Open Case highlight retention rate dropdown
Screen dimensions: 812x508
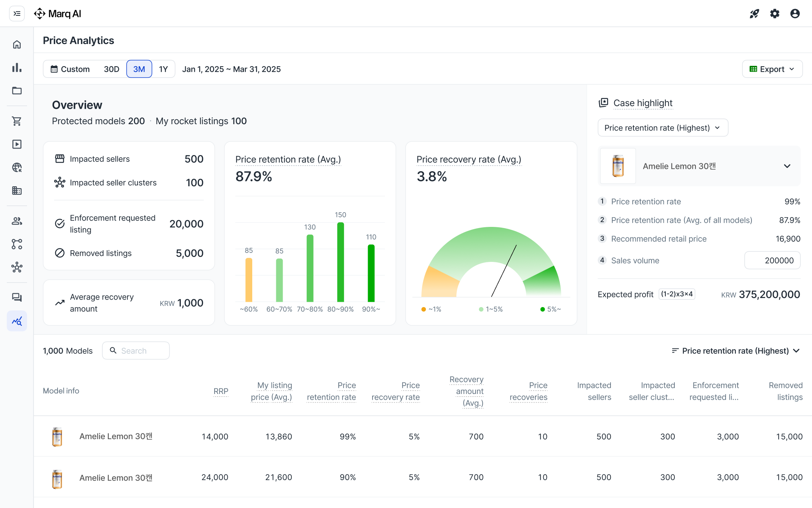[662, 128]
